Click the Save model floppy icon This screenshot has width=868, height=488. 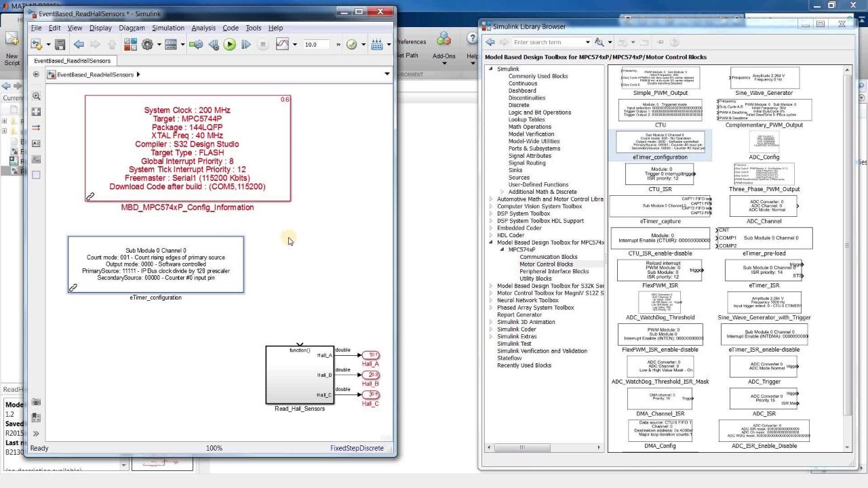[60, 45]
